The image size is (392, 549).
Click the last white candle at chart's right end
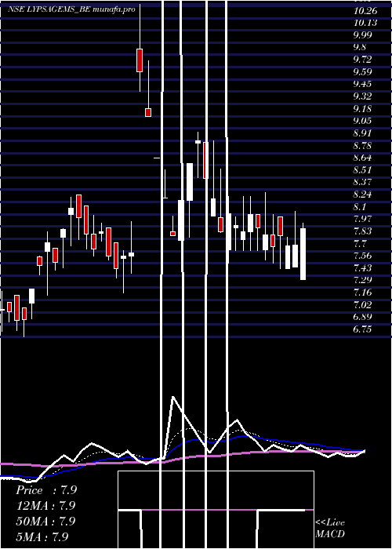coord(303,254)
